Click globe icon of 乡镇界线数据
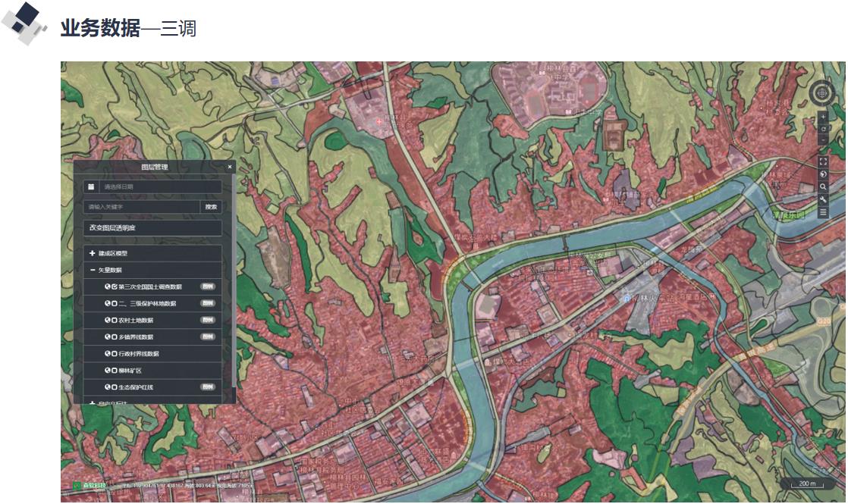The width and height of the screenshot is (848, 504). (108, 337)
